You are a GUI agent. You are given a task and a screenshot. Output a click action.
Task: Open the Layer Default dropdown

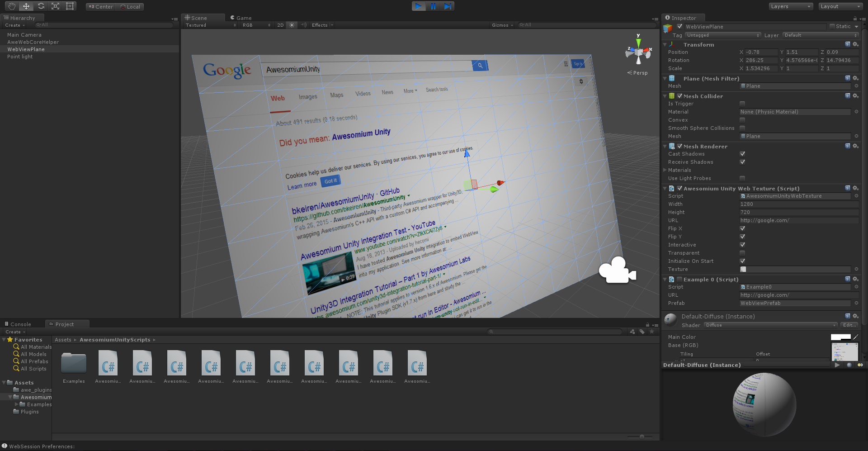pyautogui.click(x=821, y=35)
